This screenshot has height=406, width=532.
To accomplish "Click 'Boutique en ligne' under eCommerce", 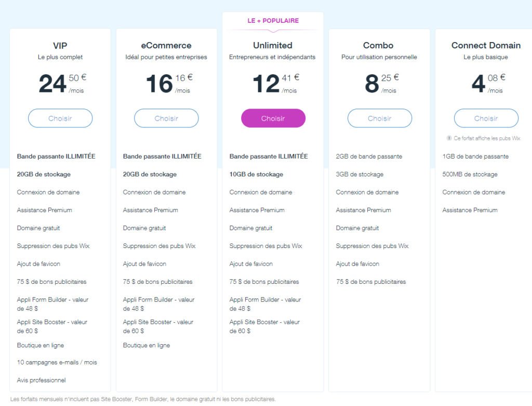I will pyautogui.click(x=146, y=345).
